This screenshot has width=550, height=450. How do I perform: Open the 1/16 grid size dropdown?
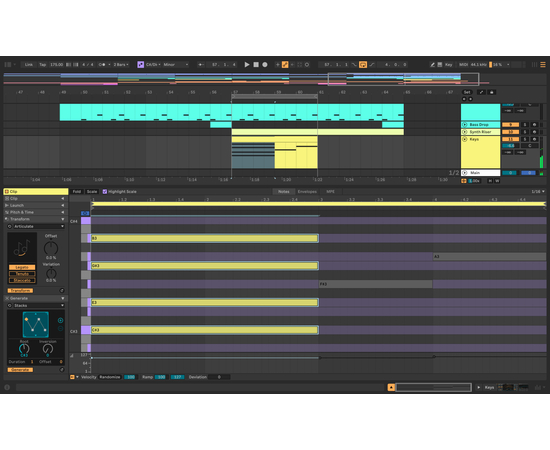(x=538, y=192)
